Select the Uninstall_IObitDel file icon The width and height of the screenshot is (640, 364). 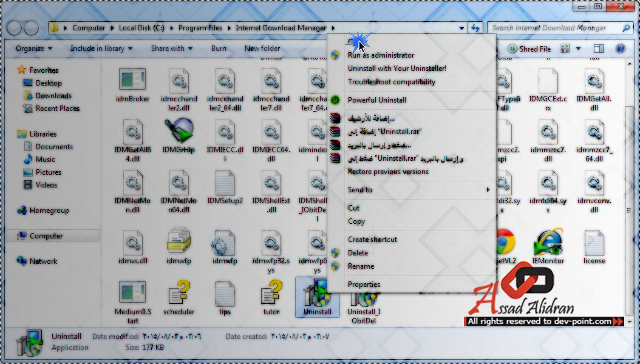tap(364, 298)
